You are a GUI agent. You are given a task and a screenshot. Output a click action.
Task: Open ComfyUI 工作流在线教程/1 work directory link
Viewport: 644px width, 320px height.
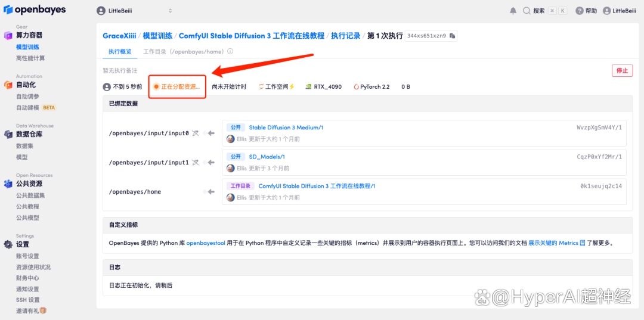[317, 186]
